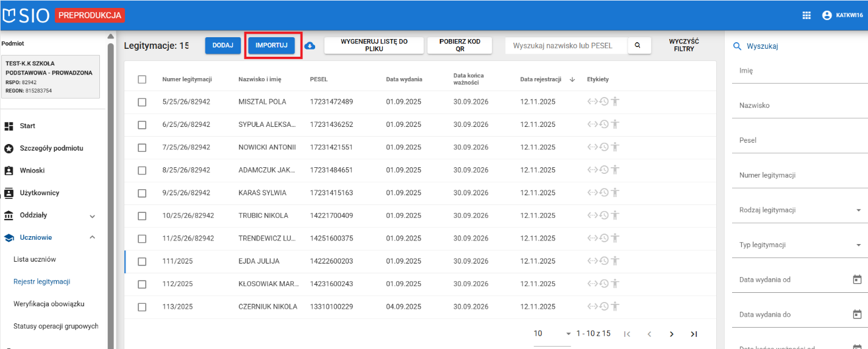868x349 pixels.
Task: Click the cloud download icon next to Importuj
Action: tap(310, 46)
